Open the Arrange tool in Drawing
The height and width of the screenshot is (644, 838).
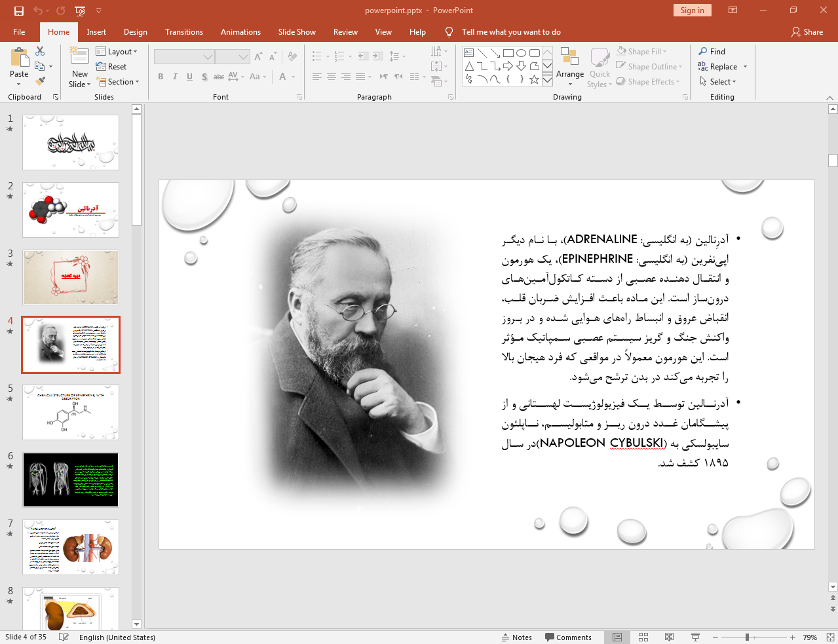569,64
